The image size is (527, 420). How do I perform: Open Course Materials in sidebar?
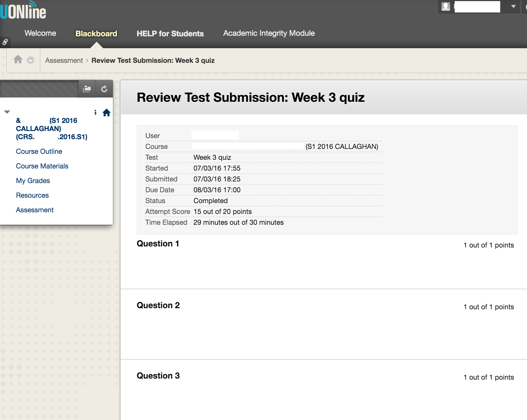pyautogui.click(x=42, y=166)
